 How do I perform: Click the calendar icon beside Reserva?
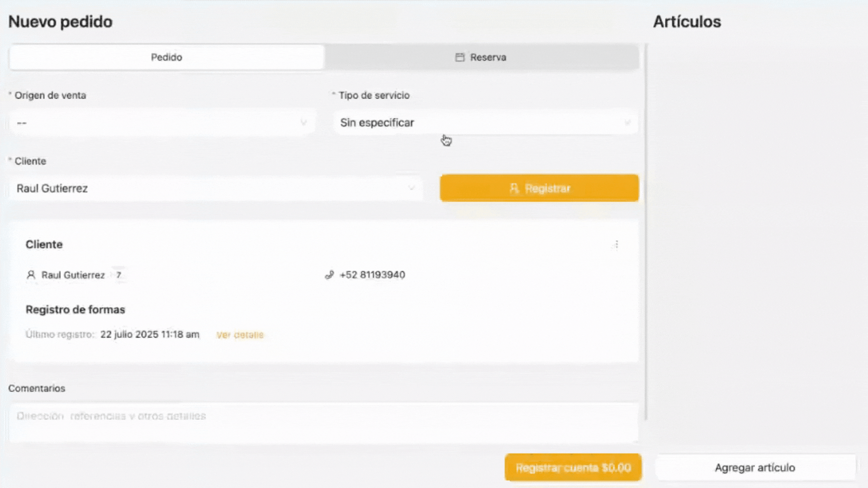click(460, 57)
